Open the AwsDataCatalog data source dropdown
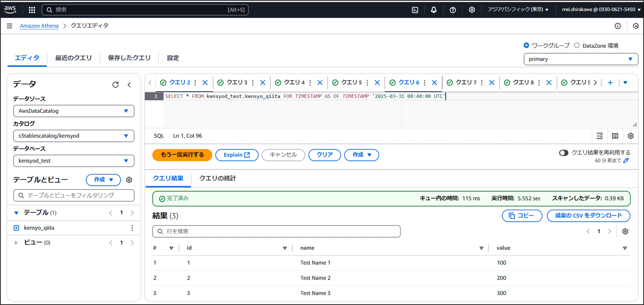 [x=74, y=111]
